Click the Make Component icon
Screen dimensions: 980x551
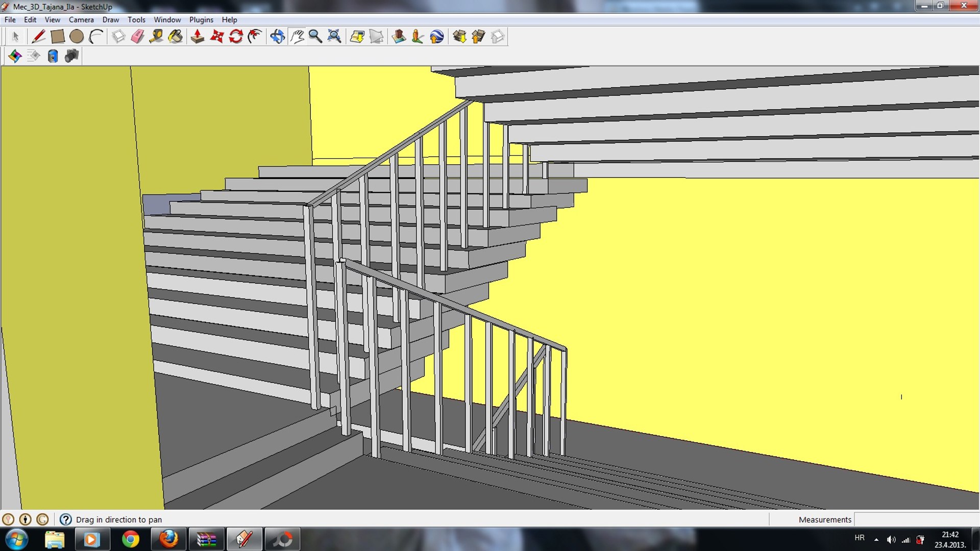(118, 37)
